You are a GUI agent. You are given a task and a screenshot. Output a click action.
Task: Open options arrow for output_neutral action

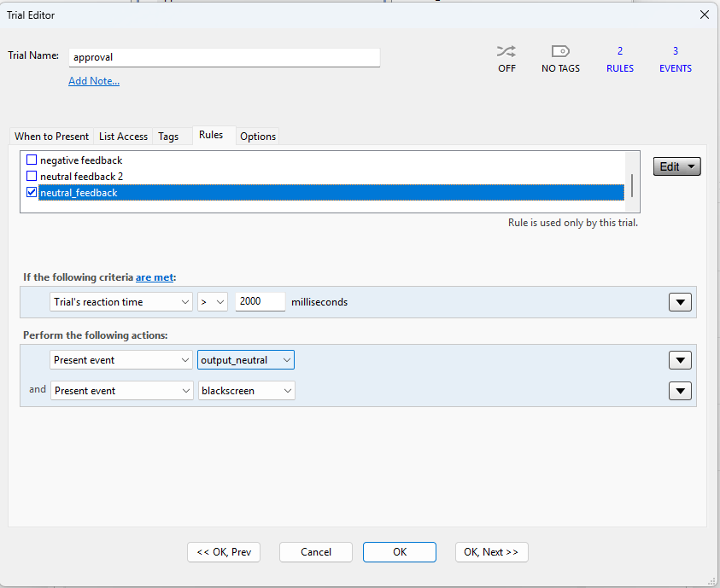point(680,360)
